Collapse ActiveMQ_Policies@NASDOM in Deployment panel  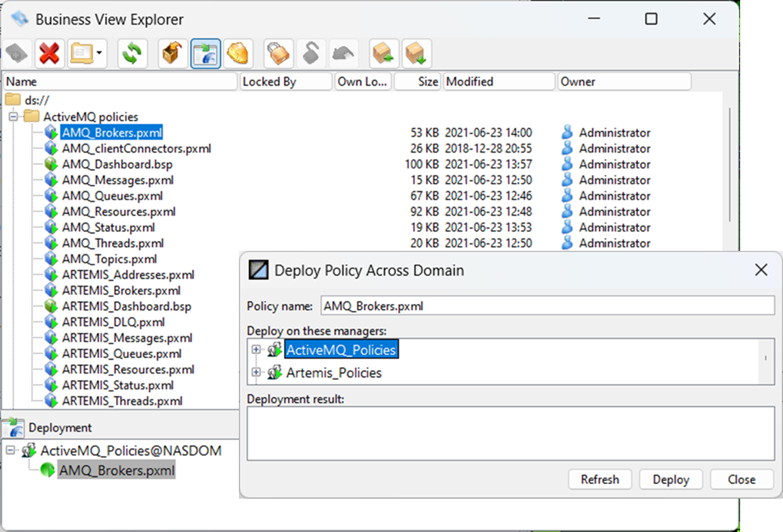[10, 451]
